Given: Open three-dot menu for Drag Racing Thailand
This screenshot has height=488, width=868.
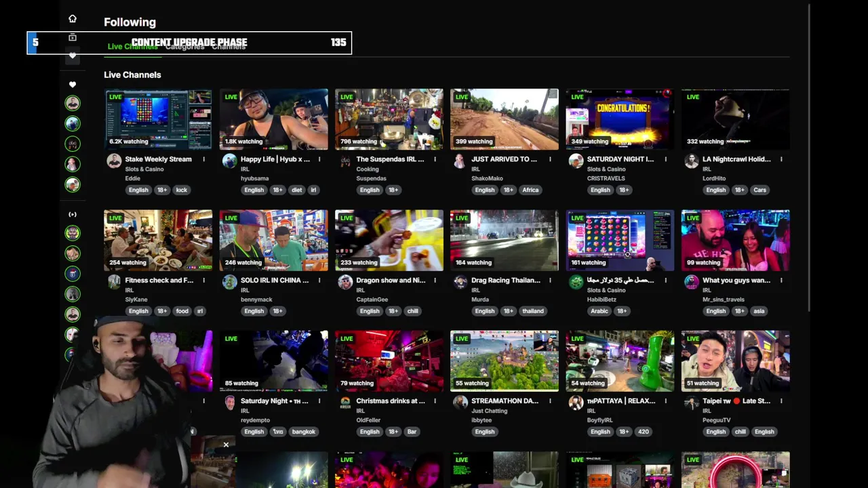Looking at the screenshot, I should pyautogui.click(x=550, y=280).
